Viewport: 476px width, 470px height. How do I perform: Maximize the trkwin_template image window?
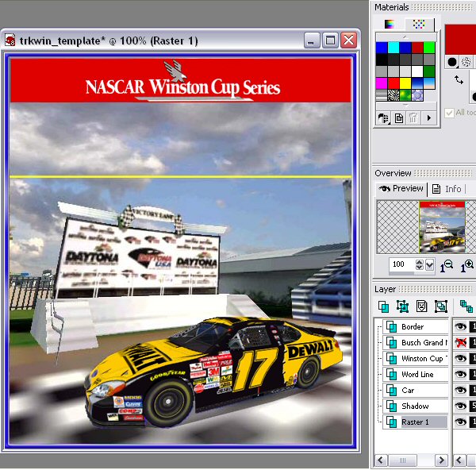tap(330, 40)
